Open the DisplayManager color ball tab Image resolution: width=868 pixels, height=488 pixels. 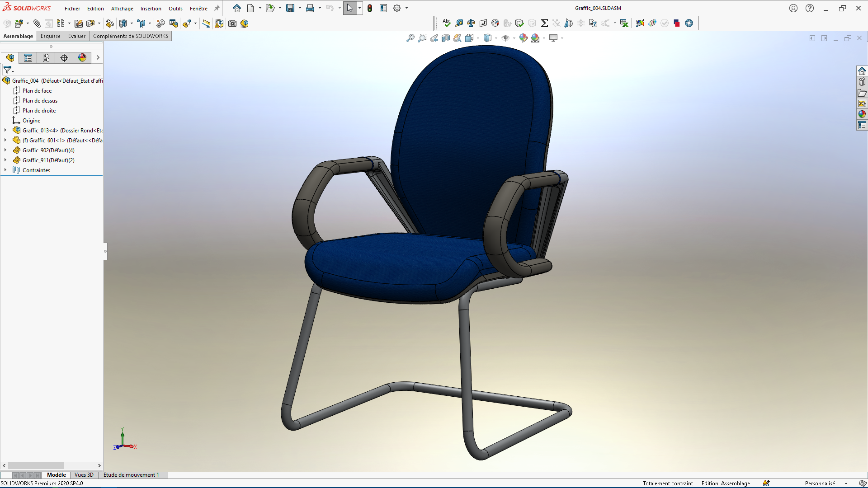(82, 57)
